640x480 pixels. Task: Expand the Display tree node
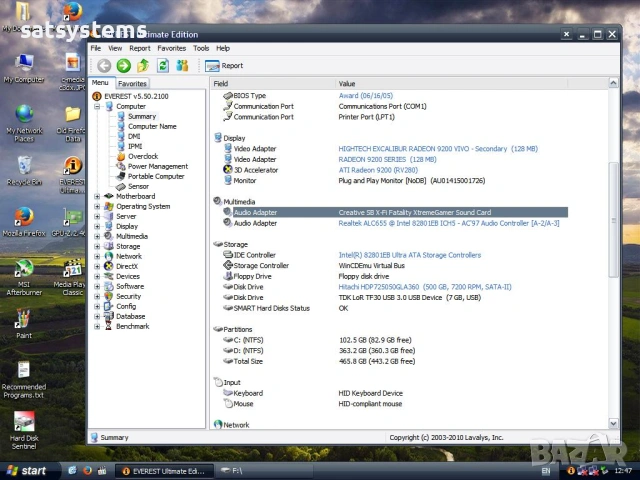tap(97, 226)
